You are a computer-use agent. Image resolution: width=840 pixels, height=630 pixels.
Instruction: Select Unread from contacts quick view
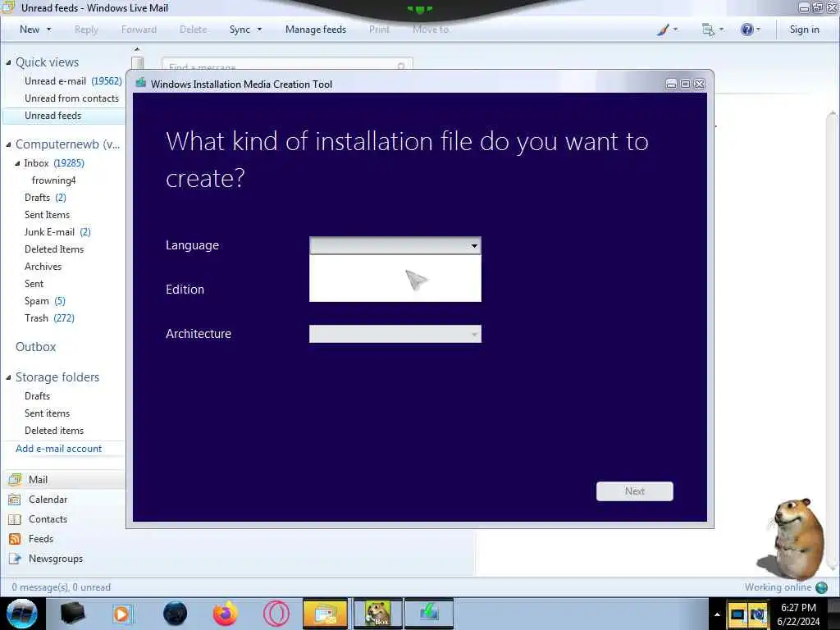pyautogui.click(x=71, y=98)
